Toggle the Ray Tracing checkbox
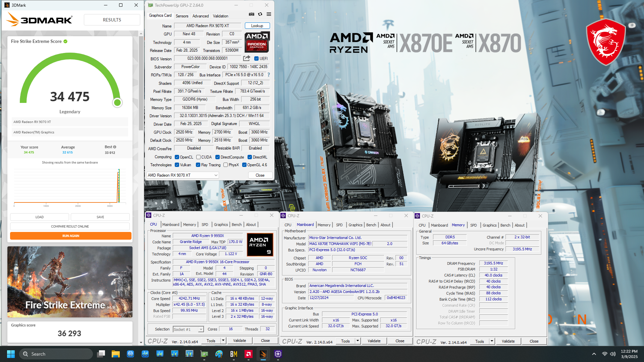The width and height of the screenshot is (644, 362). [x=198, y=165]
